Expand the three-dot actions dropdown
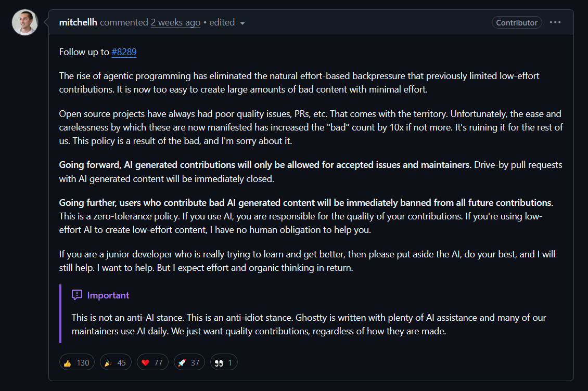This screenshot has height=391, width=588. click(555, 22)
